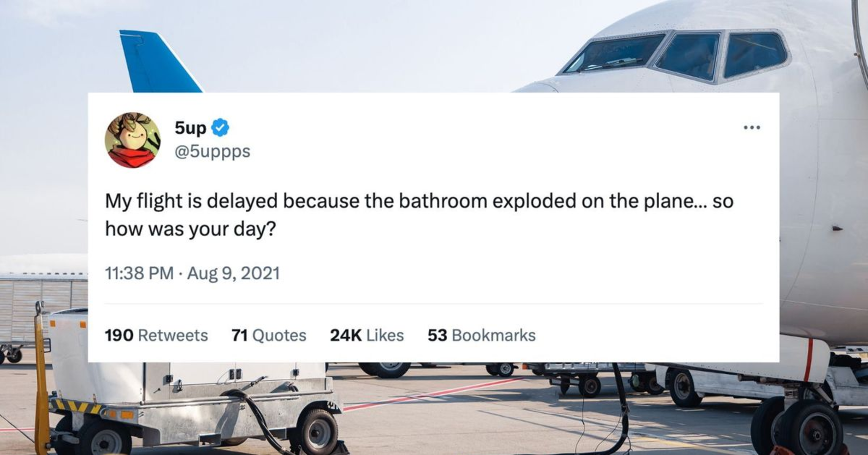Open 5up's round profile avatar
868x455 pixels.
pos(133,140)
